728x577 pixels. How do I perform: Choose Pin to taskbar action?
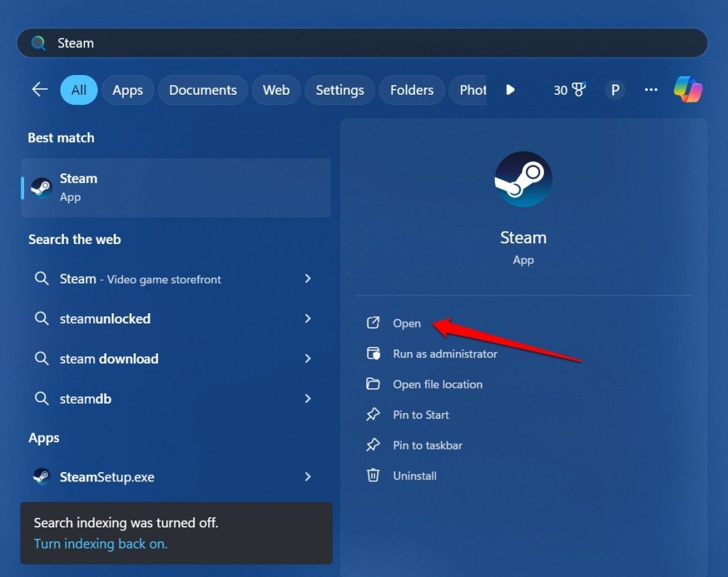[427, 445]
